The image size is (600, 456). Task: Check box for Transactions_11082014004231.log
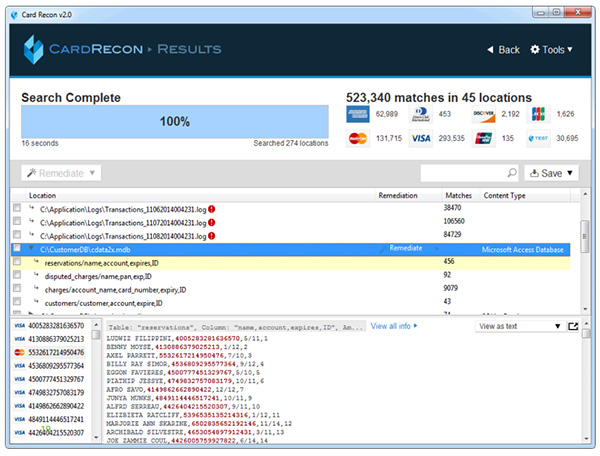pyautogui.click(x=17, y=234)
